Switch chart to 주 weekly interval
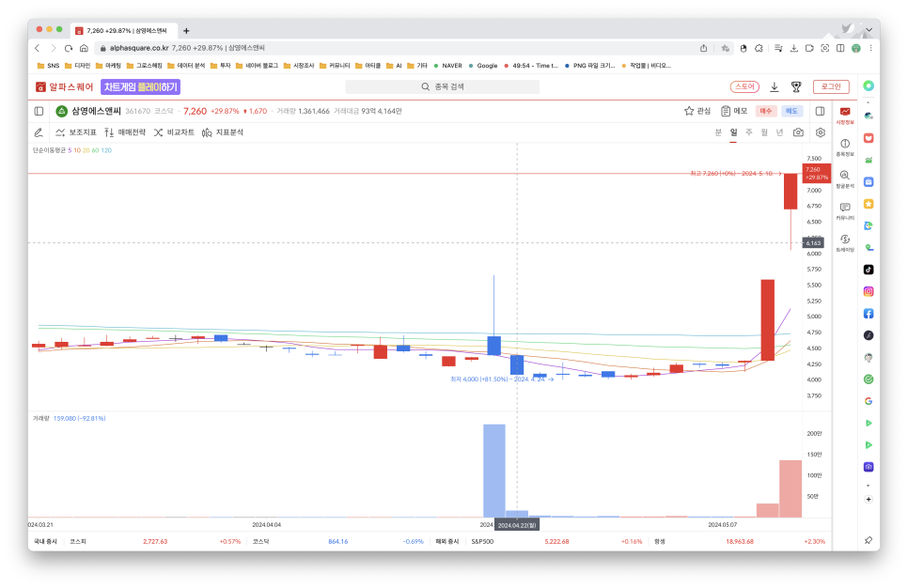The image size is (908, 588). (x=749, y=132)
